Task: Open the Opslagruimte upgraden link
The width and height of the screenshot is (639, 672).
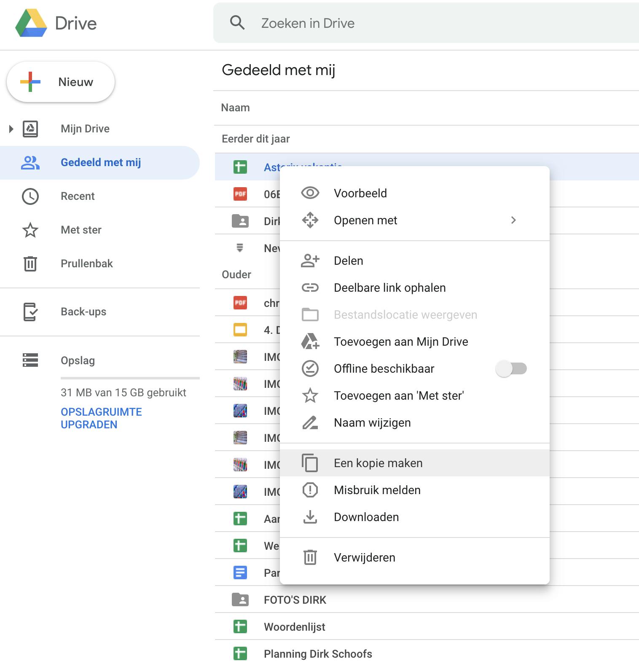Action: [x=101, y=418]
